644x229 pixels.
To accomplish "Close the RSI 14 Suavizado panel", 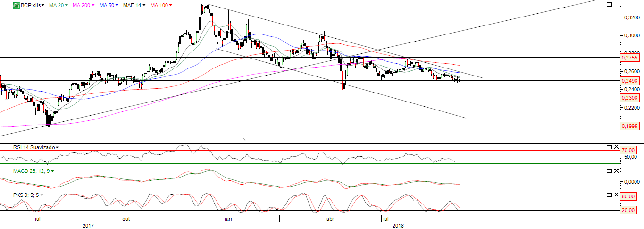I will (617, 147).
